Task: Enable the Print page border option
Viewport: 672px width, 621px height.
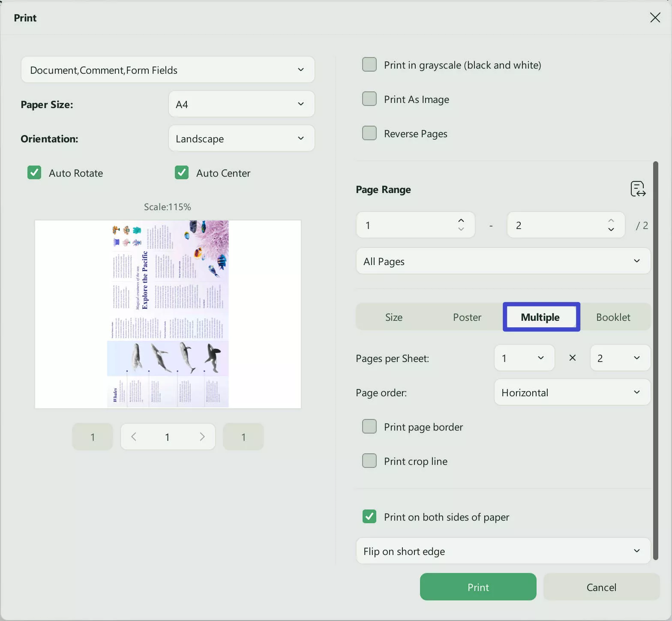Action: pos(369,427)
